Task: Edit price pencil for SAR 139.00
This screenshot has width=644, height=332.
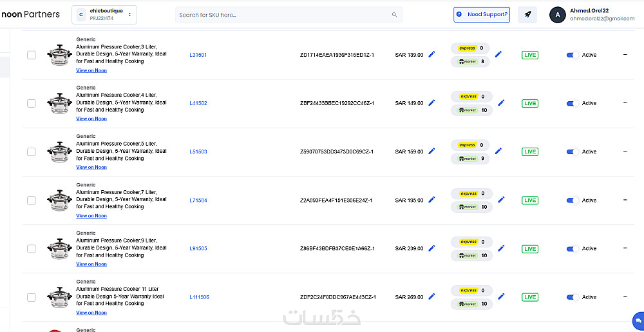Action: pos(431,55)
